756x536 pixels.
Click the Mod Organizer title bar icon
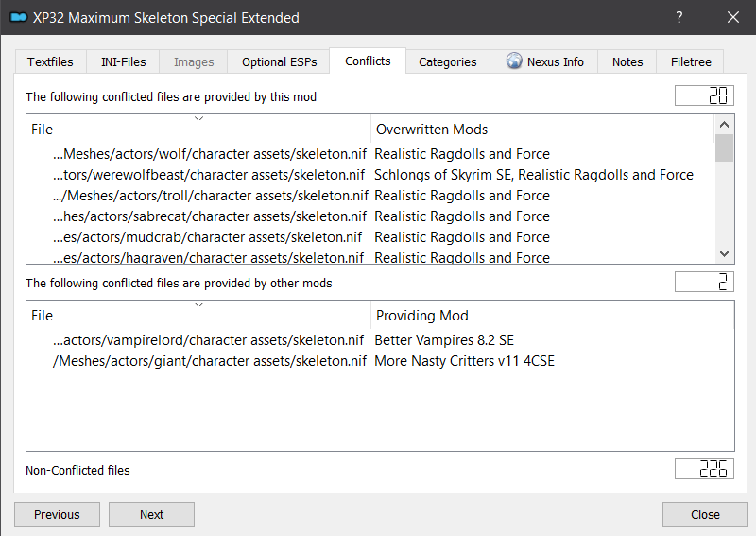tap(19, 18)
